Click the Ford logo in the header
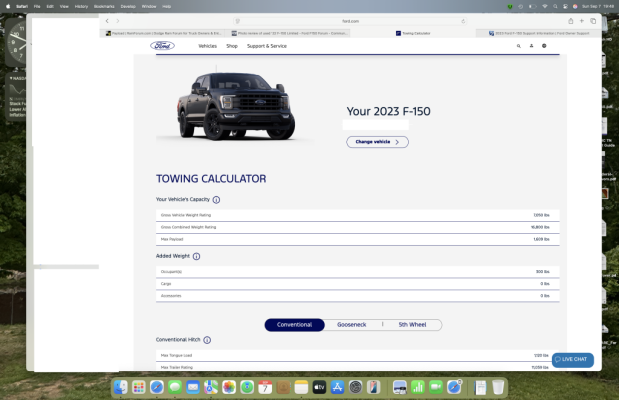Viewport: 619px width, 400px height. pos(162,46)
